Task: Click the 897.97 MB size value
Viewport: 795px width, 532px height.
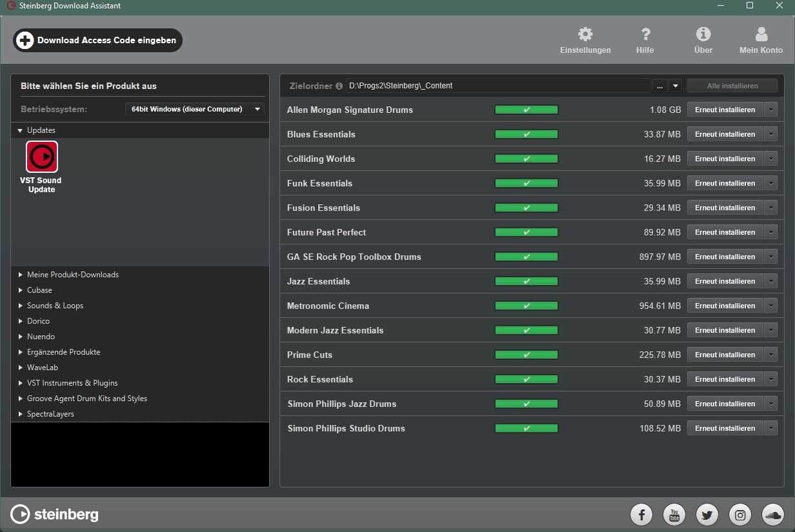Action: click(x=660, y=257)
